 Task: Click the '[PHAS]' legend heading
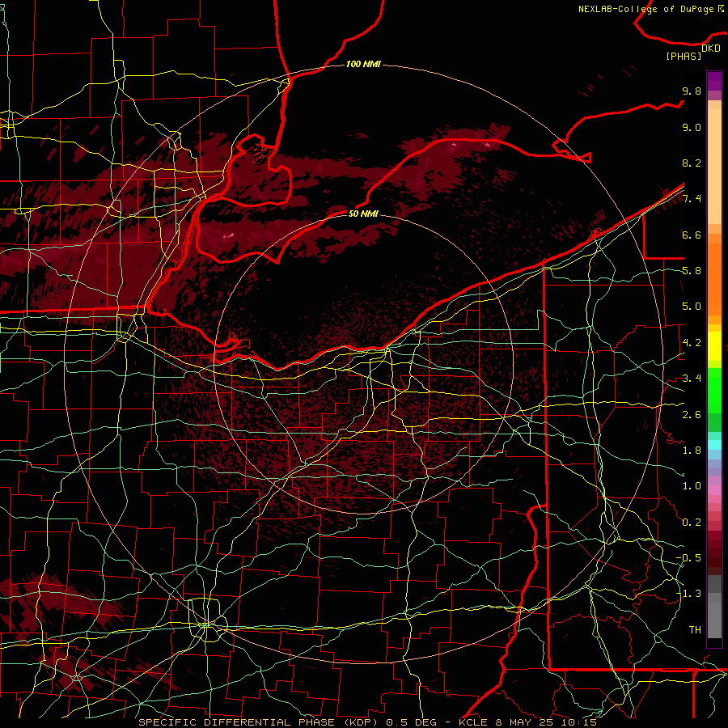pos(684,56)
